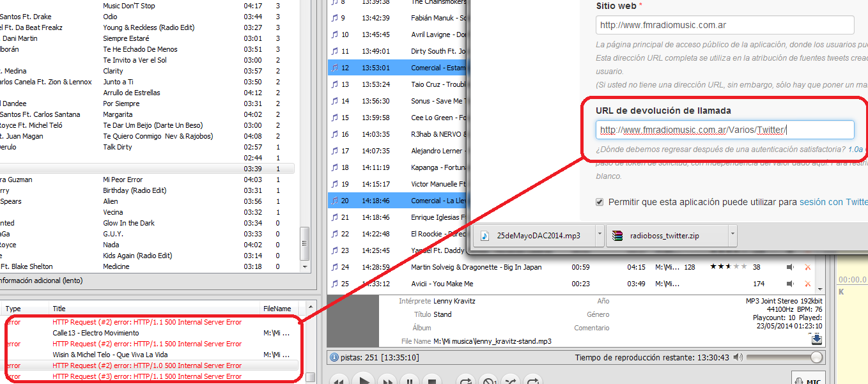Click the 25deMayoDAC2014.mp3 file icon
The image size is (868, 384).
[x=485, y=235]
